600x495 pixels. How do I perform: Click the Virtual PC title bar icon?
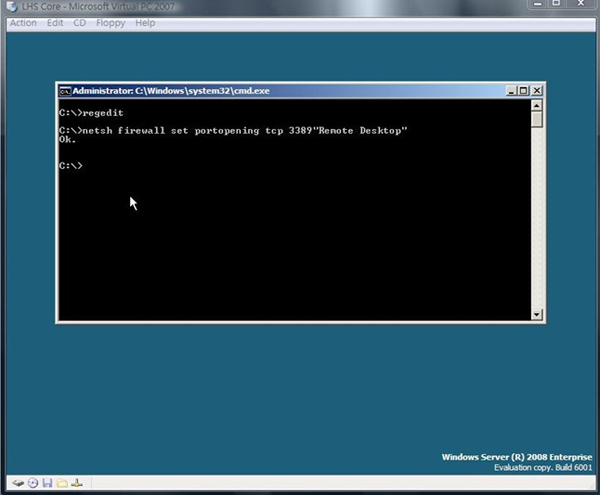tap(9, 7)
